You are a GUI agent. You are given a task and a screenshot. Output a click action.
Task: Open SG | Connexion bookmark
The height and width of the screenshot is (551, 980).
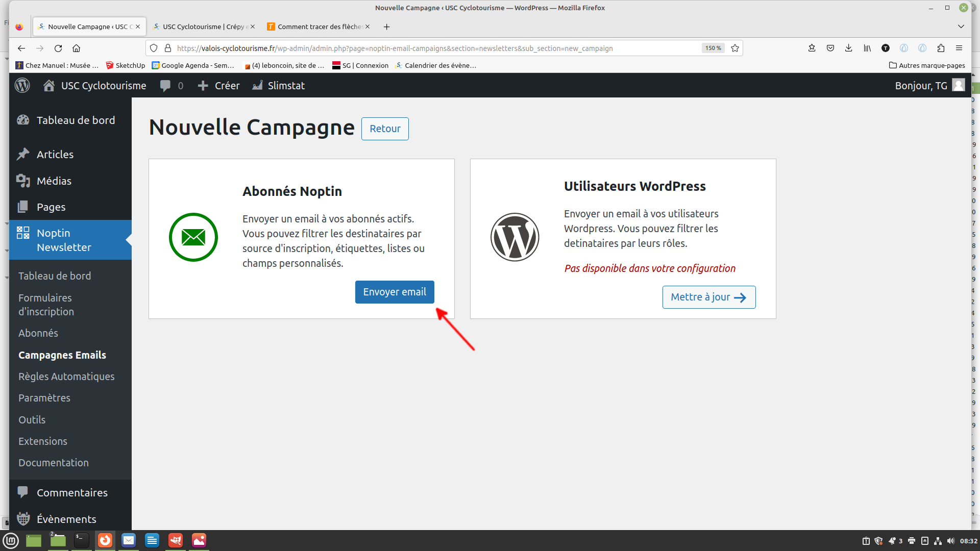click(360, 65)
